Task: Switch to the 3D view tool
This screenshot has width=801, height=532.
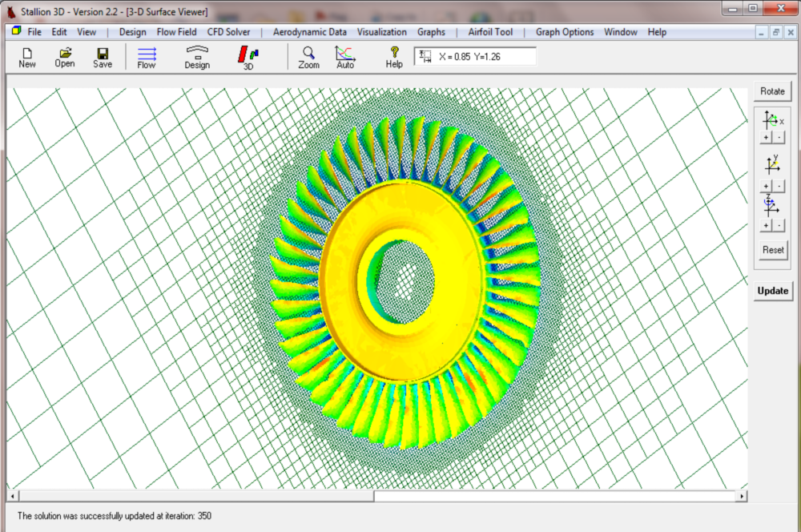Action: click(248, 57)
